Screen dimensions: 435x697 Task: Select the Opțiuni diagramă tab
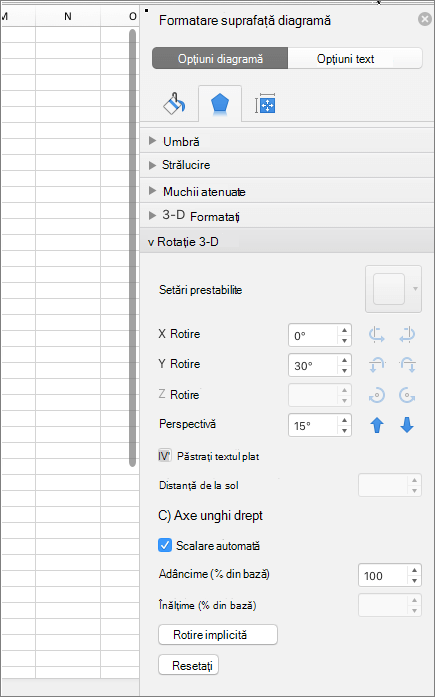220,59
